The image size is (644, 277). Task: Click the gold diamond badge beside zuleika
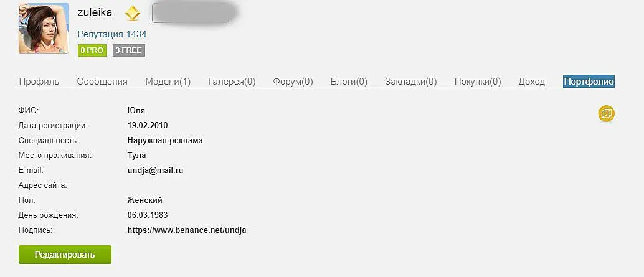(x=132, y=13)
